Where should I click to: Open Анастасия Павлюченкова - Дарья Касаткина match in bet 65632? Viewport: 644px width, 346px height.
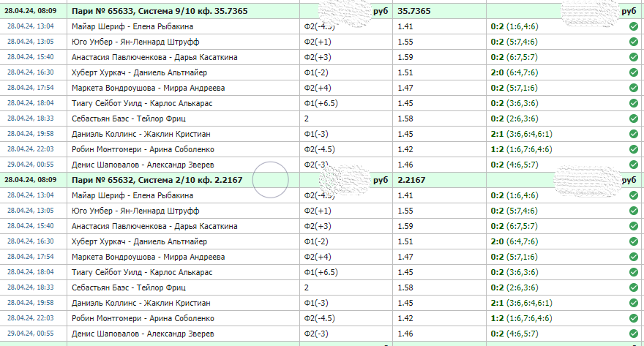(x=154, y=226)
